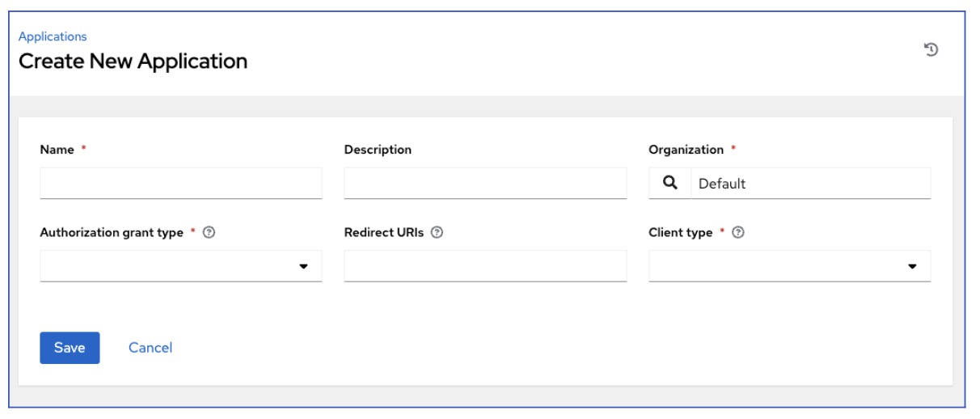
Task: Click the Authorization grant type label
Action: tap(112, 233)
